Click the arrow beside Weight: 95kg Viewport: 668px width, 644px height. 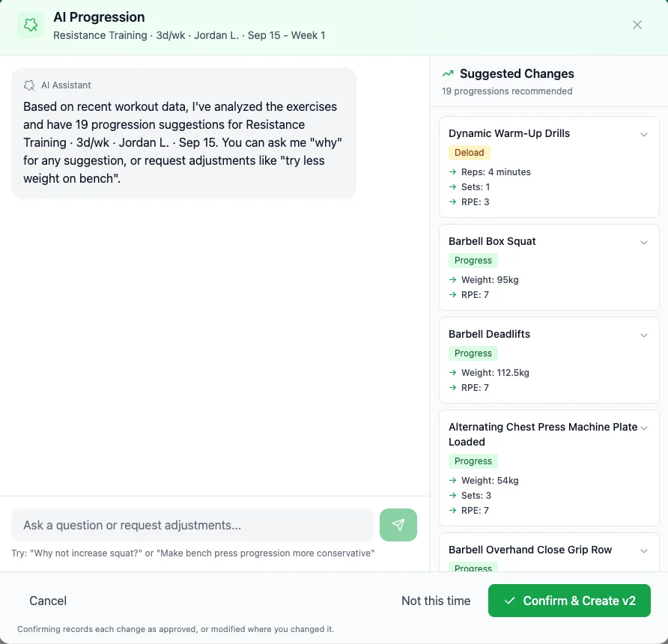pos(452,280)
